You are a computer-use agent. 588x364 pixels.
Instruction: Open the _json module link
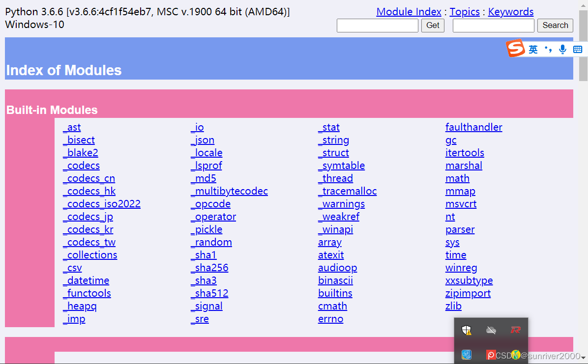tap(203, 140)
